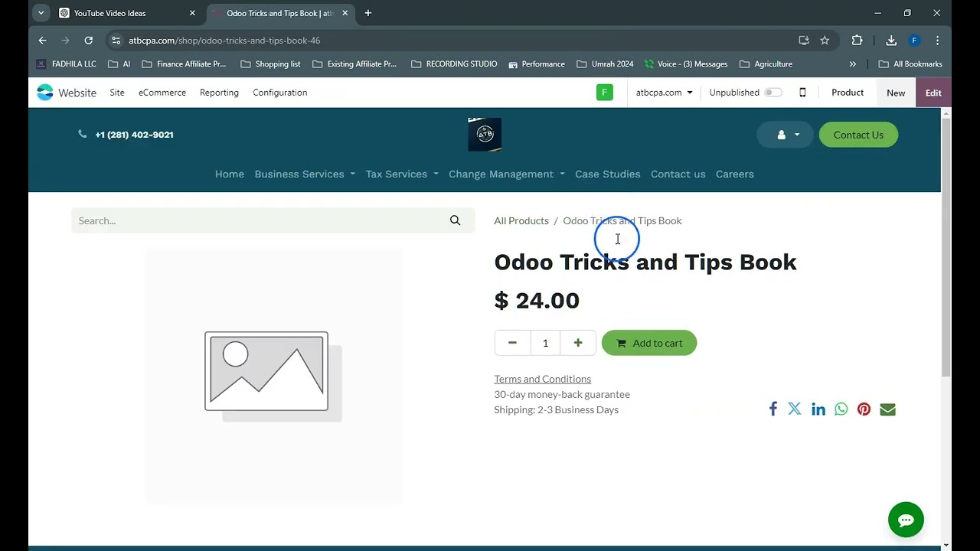This screenshot has width=980, height=551.
Task: Open All Bookmarks folder
Action: tap(910, 64)
